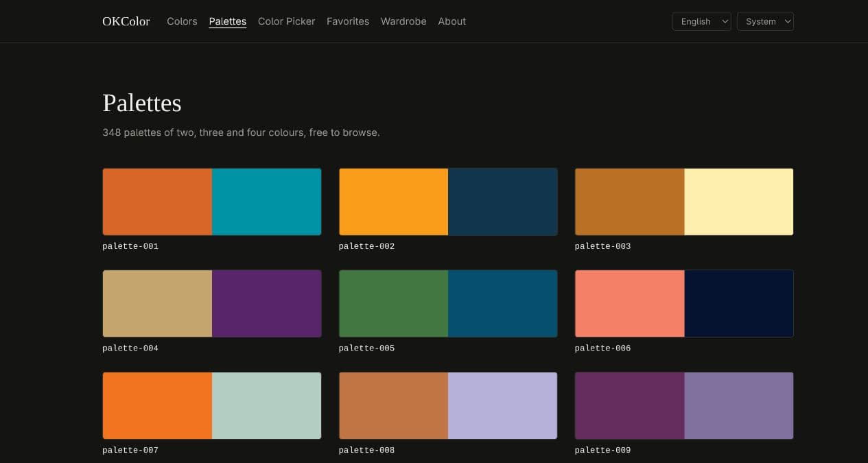Pick the brown swatch in palette-003
The height and width of the screenshot is (463, 868).
tap(630, 202)
